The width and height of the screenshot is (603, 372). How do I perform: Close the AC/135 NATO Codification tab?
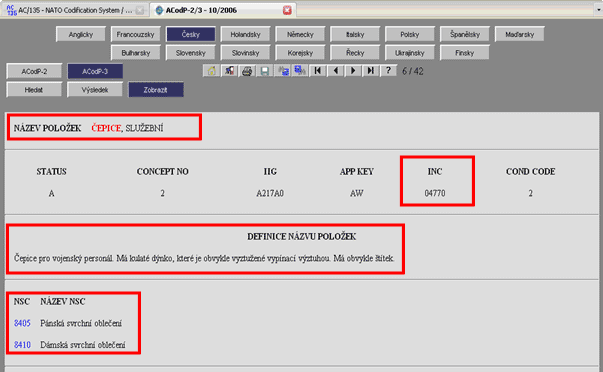pos(140,10)
